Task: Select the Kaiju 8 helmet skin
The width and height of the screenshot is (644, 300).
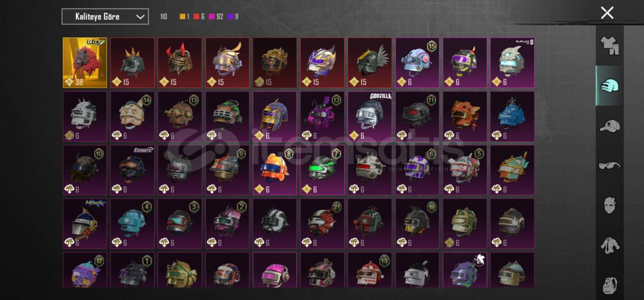Action: pos(512,63)
